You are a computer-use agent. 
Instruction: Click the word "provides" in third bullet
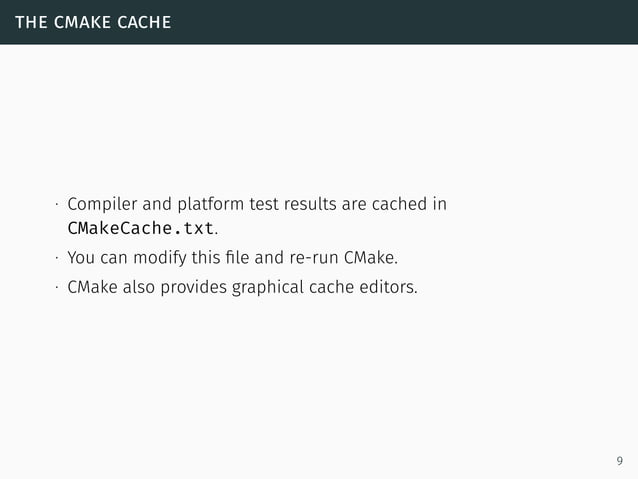(x=194, y=290)
